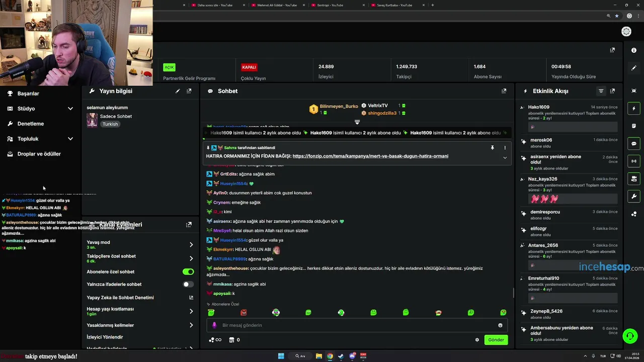The image size is (644, 362).
Task: Pop out the Sohbet chat panel
Action: pyautogui.click(x=504, y=91)
